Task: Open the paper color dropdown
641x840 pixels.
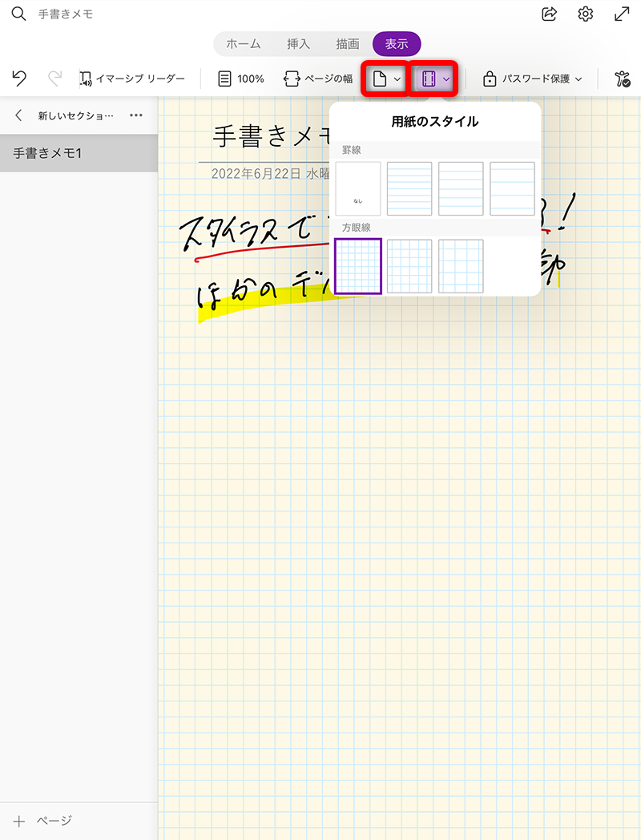Action: (433, 79)
